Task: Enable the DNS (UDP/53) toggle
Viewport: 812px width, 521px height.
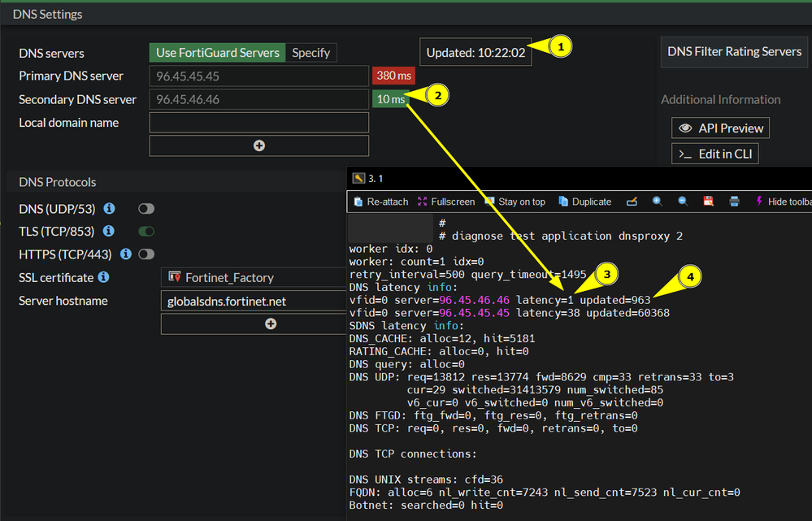Action: (146, 209)
